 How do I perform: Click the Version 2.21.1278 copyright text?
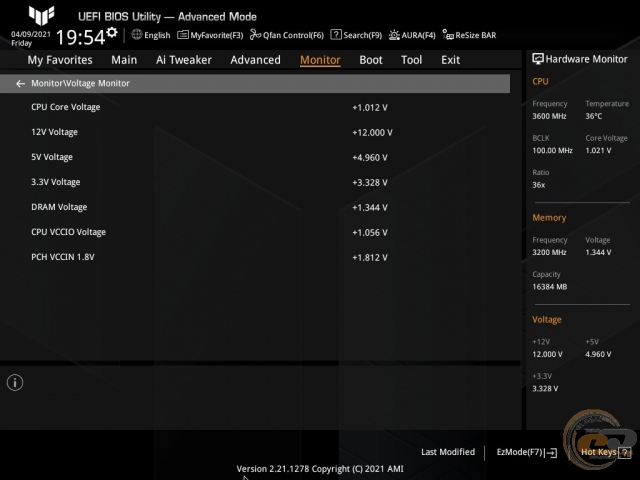[320, 469]
